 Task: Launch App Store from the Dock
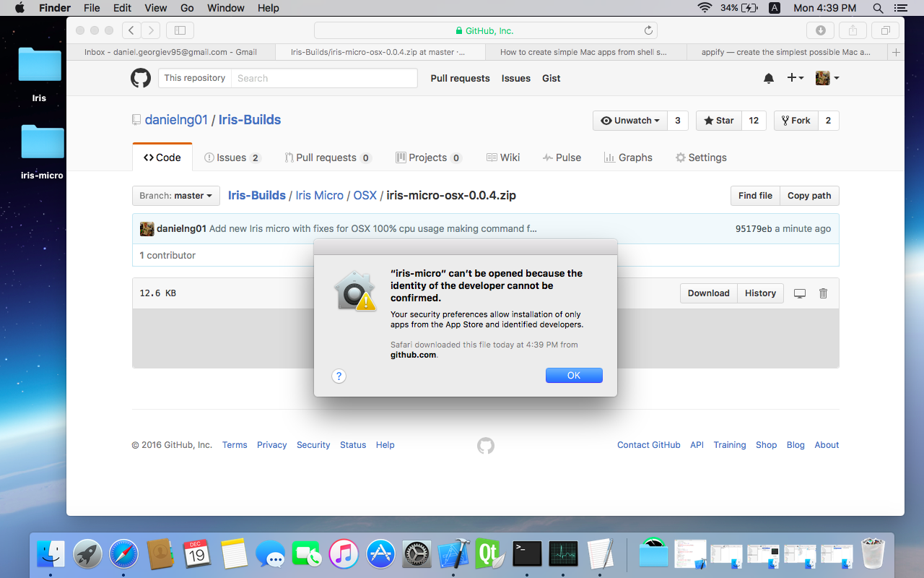point(380,554)
